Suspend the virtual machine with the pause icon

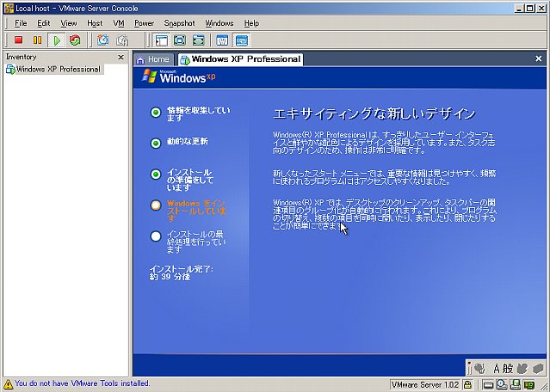tap(37, 40)
